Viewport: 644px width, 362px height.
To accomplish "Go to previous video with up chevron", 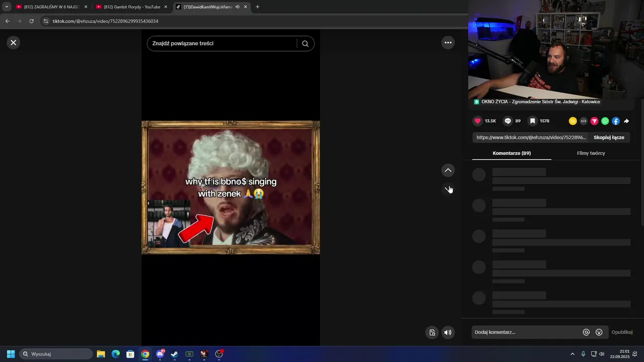I will point(448,170).
